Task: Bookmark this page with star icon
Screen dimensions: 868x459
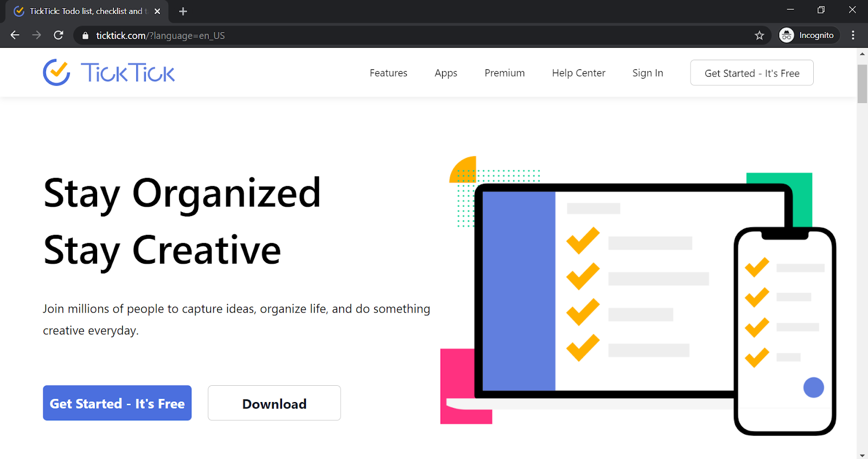Action: click(x=759, y=35)
